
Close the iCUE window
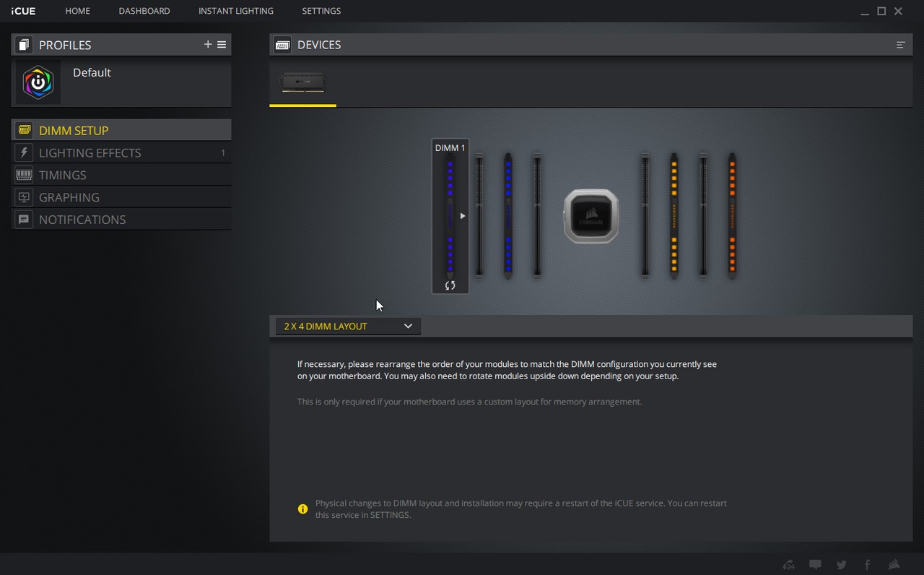pos(898,11)
